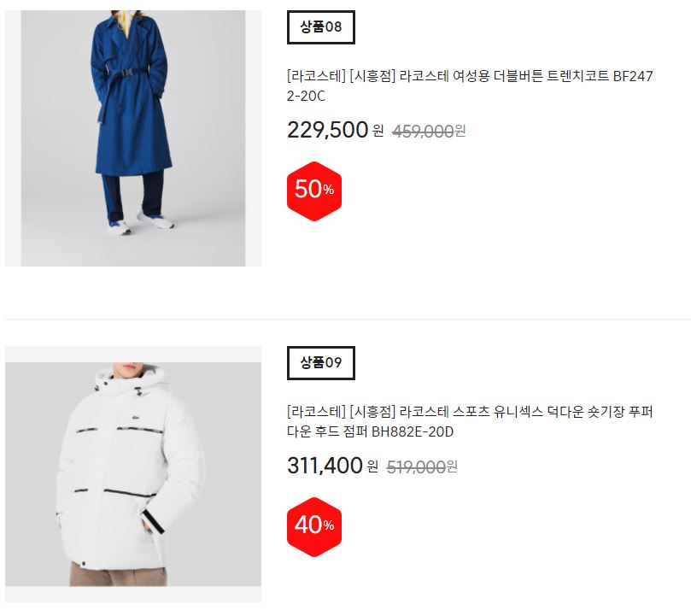Open the 덕다운 푸퍼 후드 점퍼 BH882E-20D title
Screen dimensions: 691x616
coord(470,421)
